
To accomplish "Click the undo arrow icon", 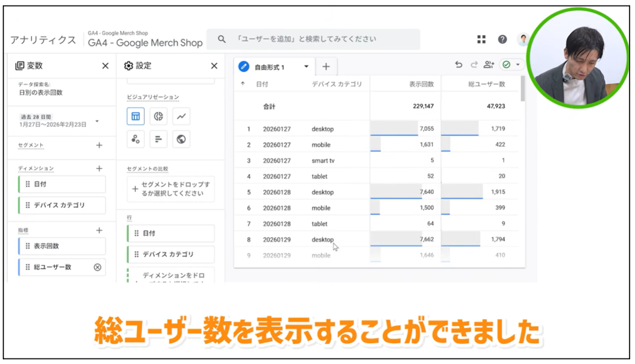I will point(458,64).
